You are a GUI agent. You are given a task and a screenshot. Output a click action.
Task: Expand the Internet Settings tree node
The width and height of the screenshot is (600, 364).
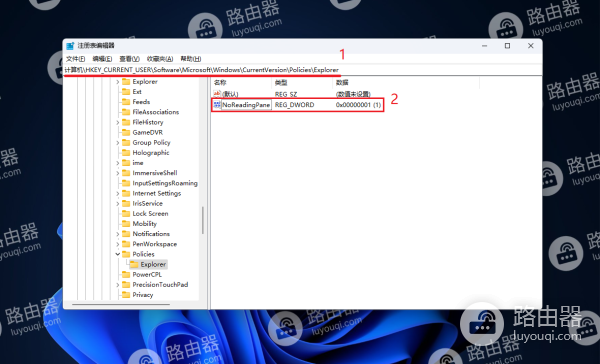tap(117, 193)
